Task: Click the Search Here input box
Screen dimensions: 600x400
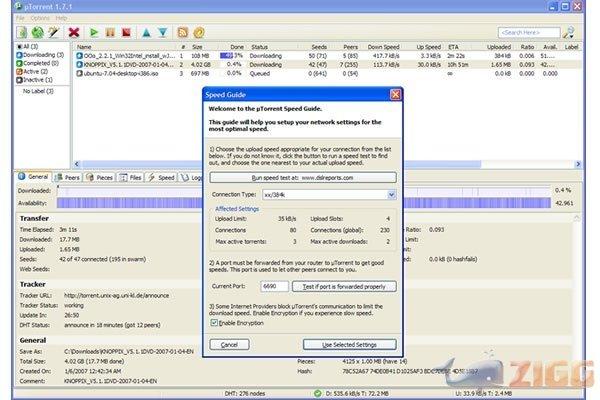Action: (x=529, y=33)
